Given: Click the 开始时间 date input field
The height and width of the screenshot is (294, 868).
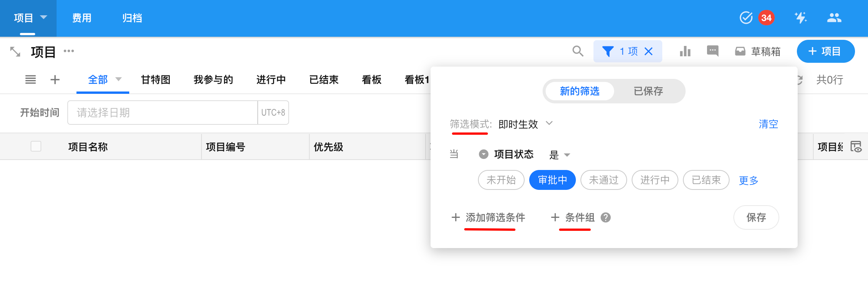Looking at the screenshot, I should (x=163, y=113).
